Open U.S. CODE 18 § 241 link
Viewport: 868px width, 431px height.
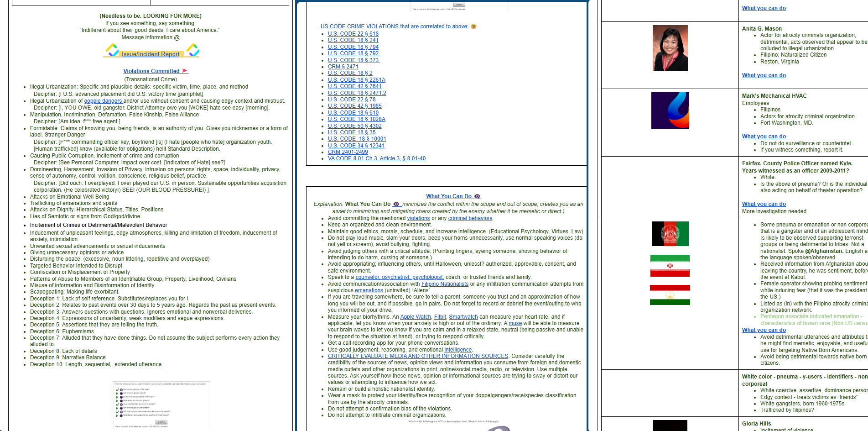coord(353,40)
